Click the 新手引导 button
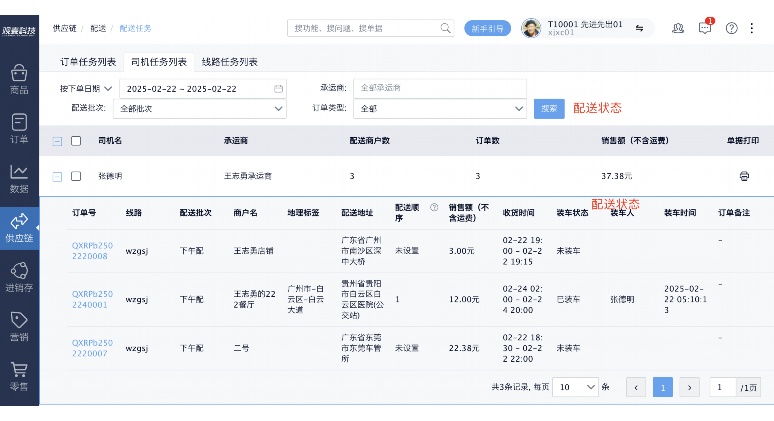The width and height of the screenshot is (774, 421). (487, 28)
